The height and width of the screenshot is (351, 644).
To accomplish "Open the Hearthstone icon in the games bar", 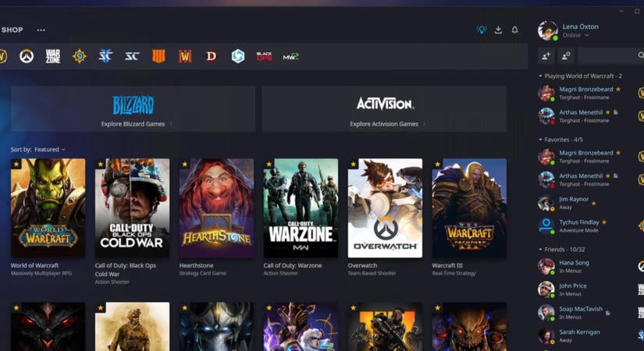I will (80, 56).
